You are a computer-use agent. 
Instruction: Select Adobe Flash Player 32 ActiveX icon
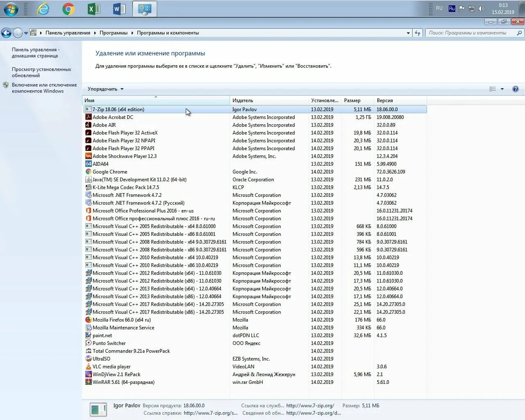(88, 133)
